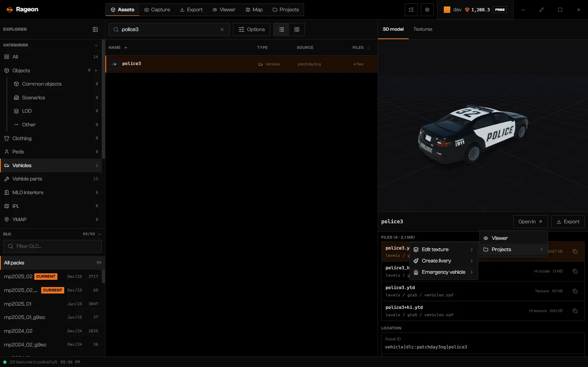Select the Clothing category
The image size is (588, 367).
click(51, 138)
